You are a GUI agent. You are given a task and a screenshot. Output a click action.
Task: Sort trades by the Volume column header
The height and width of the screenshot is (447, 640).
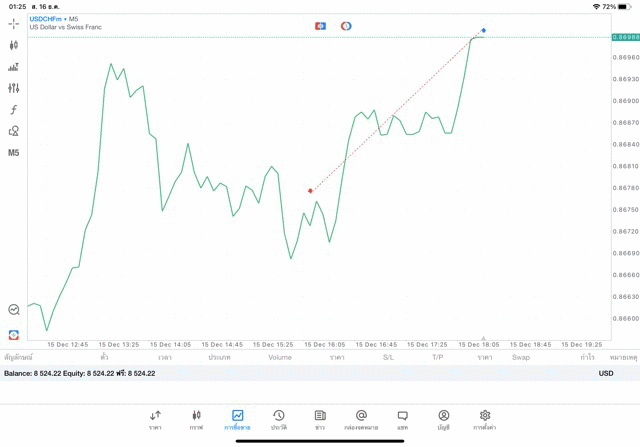click(280, 357)
